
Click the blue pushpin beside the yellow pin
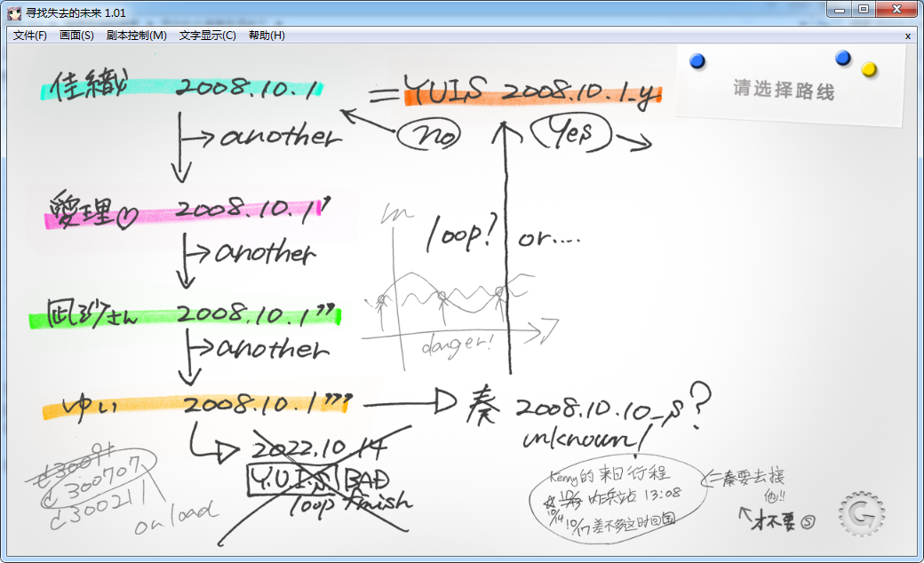[843, 58]
